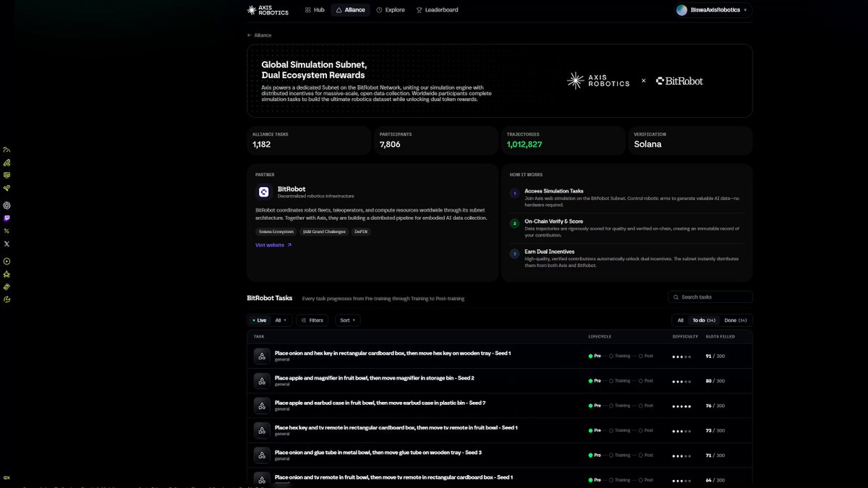
Task: Click the BitRobot partner logo icon
Action: click(263, 192)
